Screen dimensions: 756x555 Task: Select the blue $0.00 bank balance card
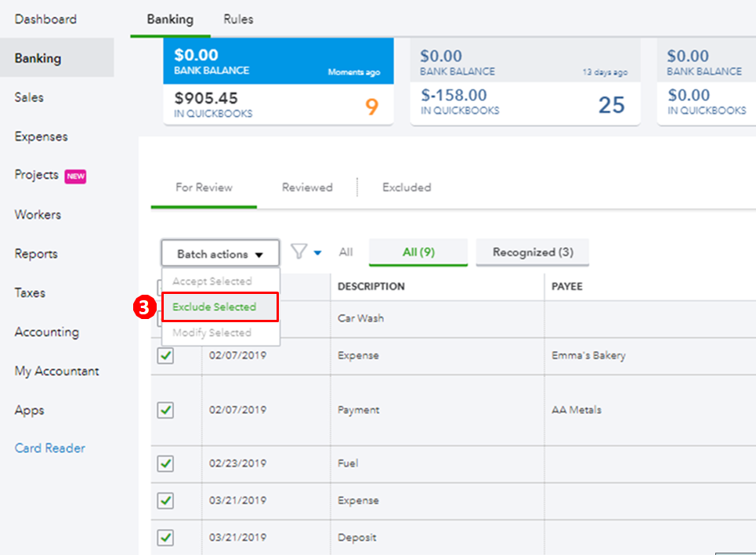277,82
